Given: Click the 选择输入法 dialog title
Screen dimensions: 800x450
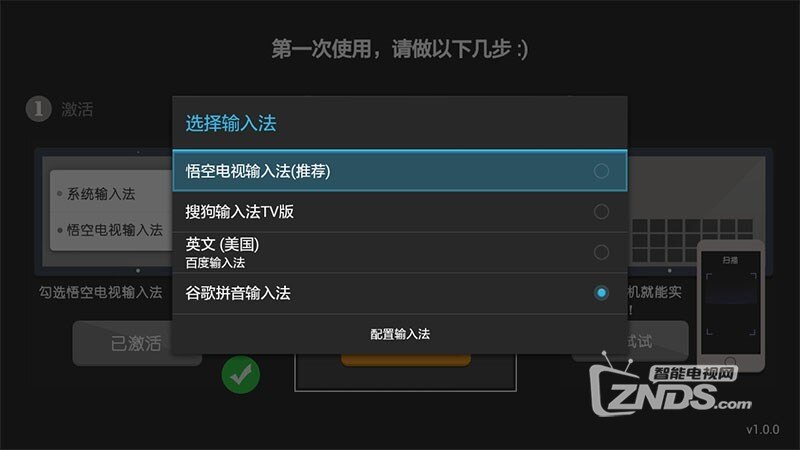Looking at the screenshot, I should tap(231, 123).
